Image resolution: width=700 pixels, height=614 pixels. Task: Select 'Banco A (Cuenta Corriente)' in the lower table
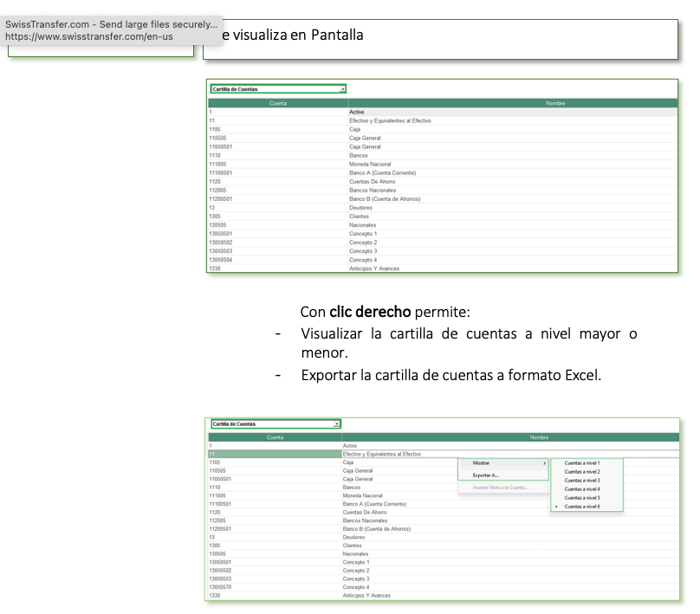[x=374, y=504]
